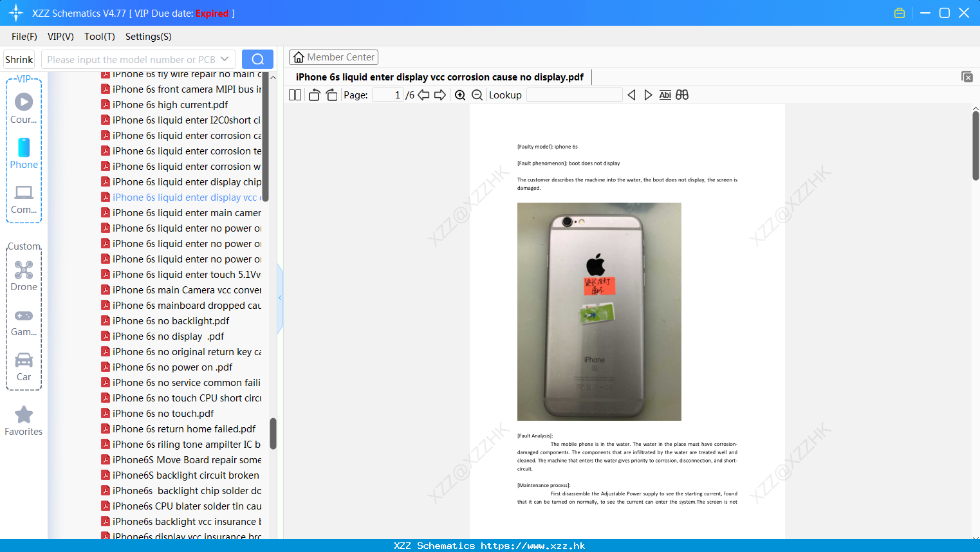Open the Settings(S) menu
The height and width of the screenshot is (552, 980).
coord(149,37)
